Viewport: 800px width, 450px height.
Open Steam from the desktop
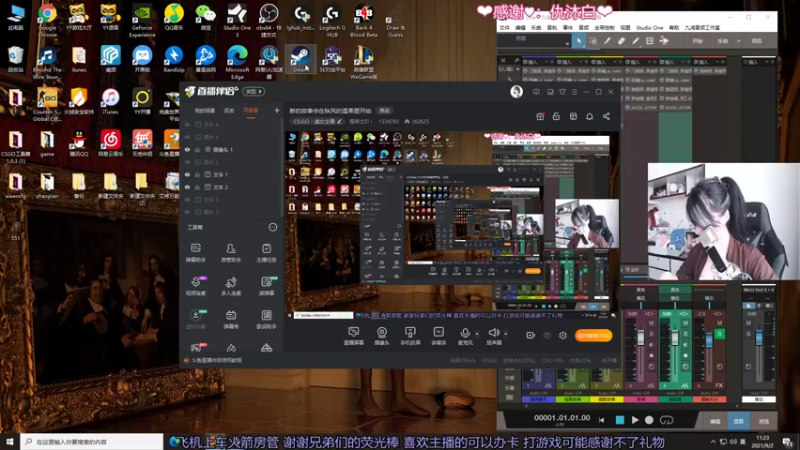click(300, 59)
